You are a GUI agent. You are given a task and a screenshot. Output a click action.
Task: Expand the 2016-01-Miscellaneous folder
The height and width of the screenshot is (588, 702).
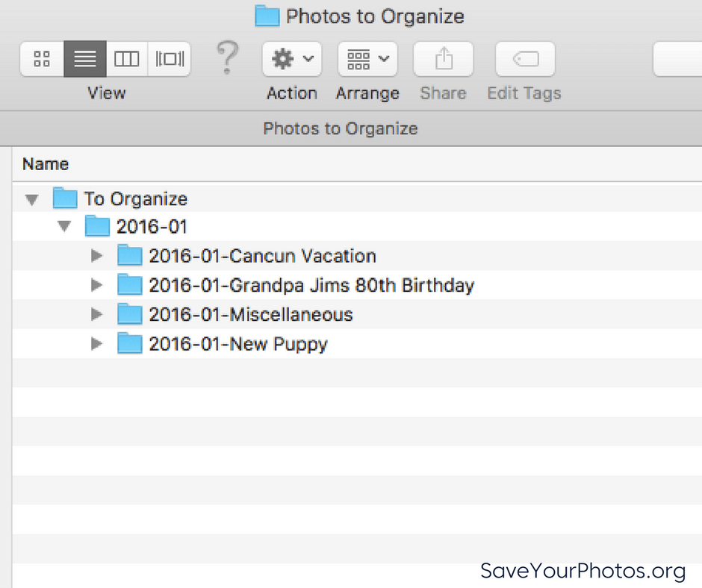(x=97, y=314)
